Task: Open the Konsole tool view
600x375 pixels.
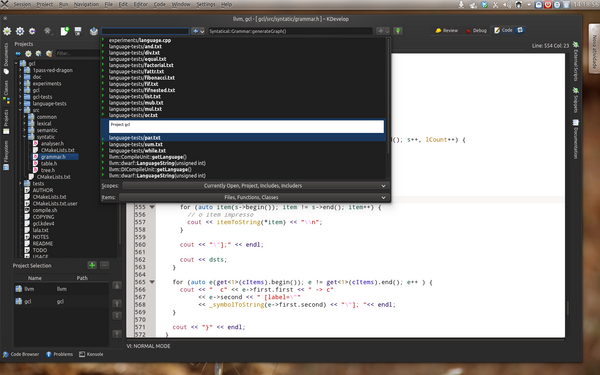Action: [x=91, y=354]
